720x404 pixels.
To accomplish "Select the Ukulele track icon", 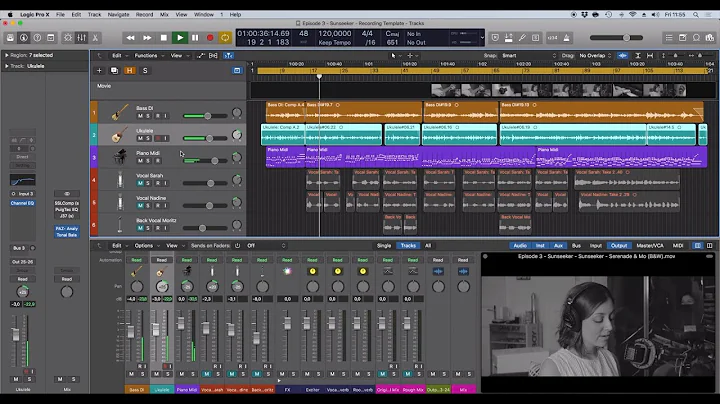I will point(119,135).
